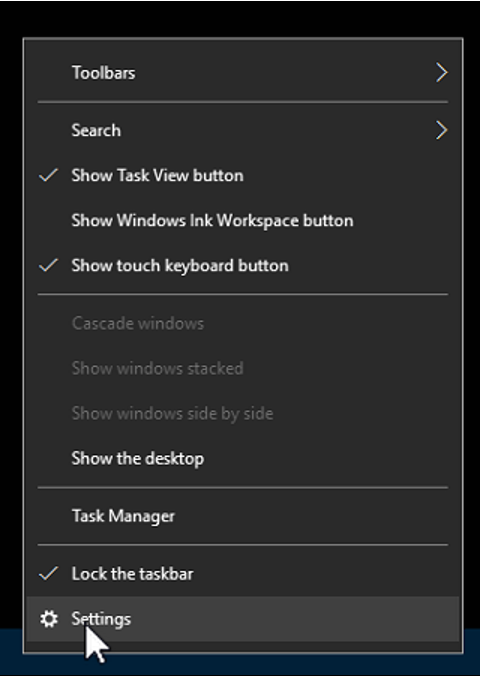Expand the Search submenu
Screen dimensions: 480x676
coord(243,130)
